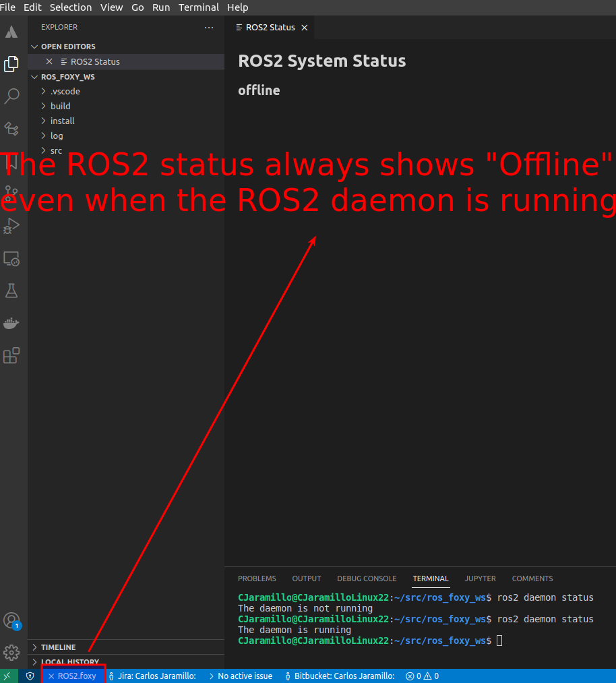Switch to the Debug Console tab
This screenshot has height=683, width=616.
(x=367, y=578)
